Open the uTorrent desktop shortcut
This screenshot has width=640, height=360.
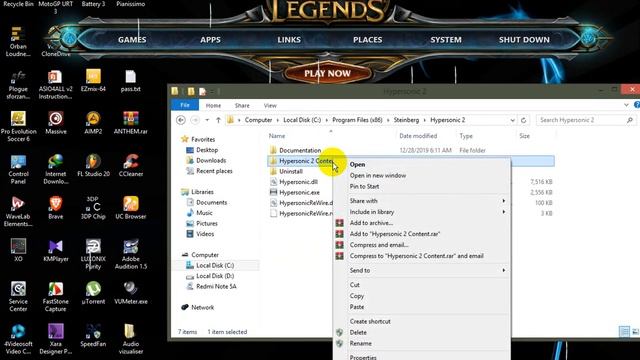coord(93,293)
